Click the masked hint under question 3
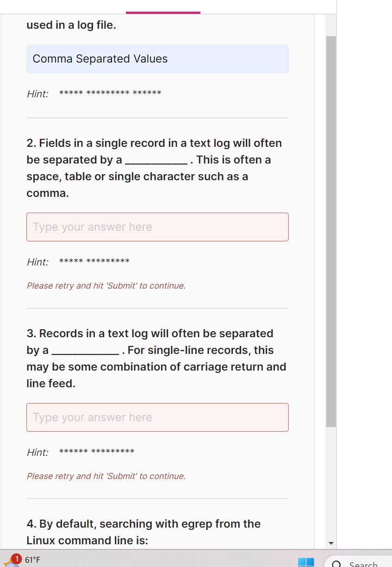 point(97,452)
